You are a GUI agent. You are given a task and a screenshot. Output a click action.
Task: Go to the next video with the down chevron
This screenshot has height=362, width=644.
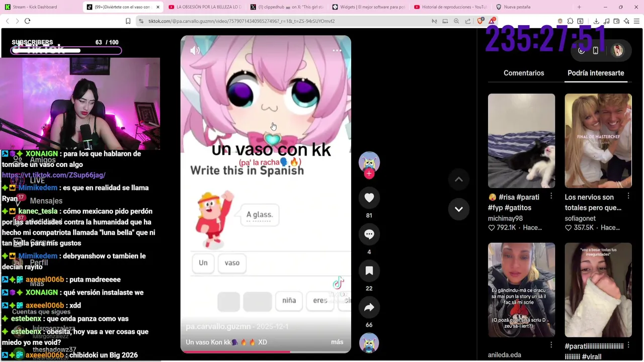tap(459, 209)
